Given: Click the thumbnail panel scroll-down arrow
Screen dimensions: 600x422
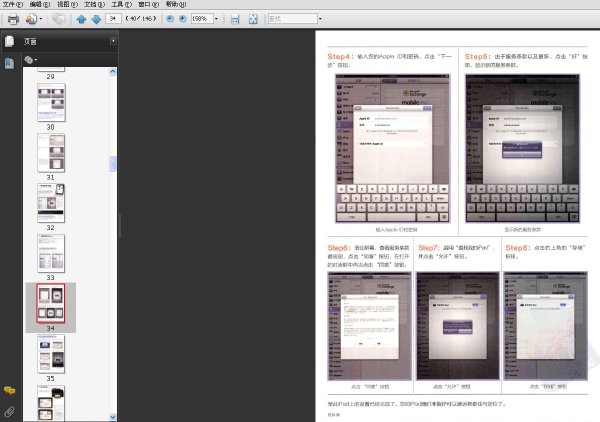Looking at the screenshot, I should (x=112, y=417).
